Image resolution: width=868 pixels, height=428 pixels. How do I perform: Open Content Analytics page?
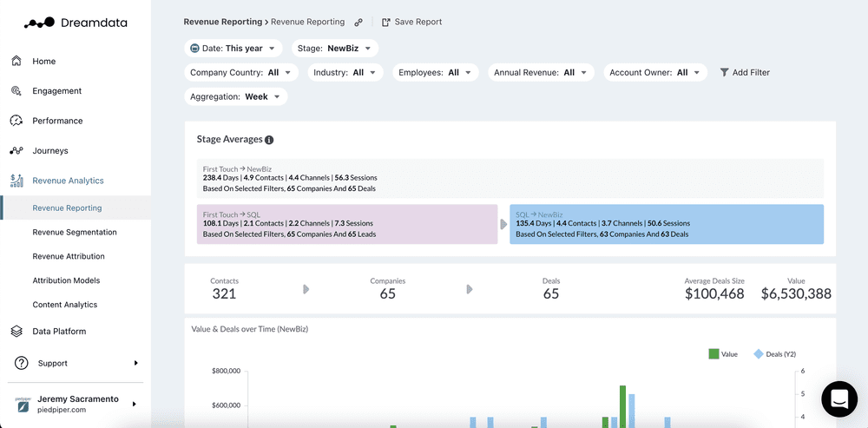point(65,305)
